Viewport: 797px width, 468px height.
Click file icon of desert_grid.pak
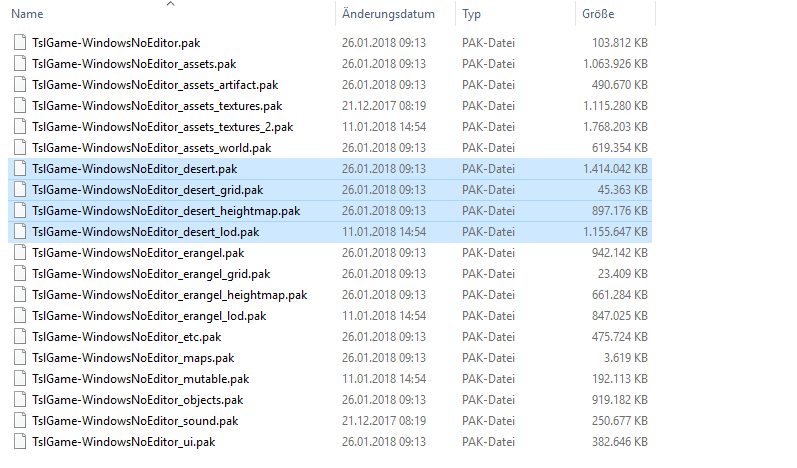point(20,190)
